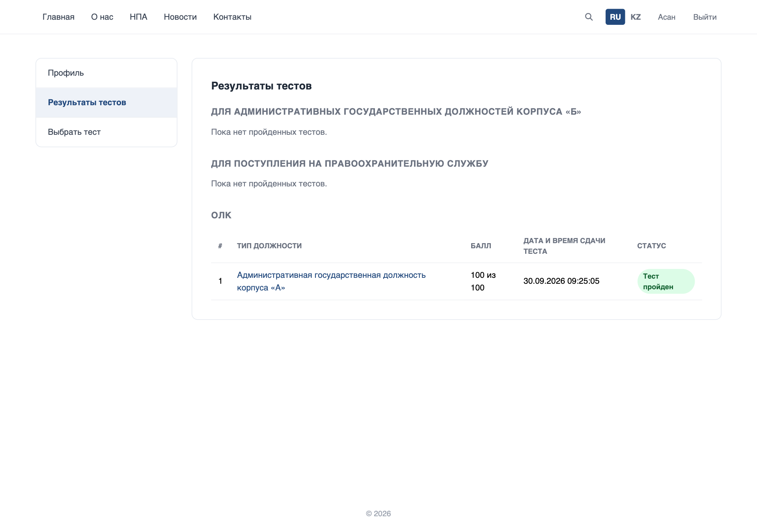Click the ТИП ДОЛЖНОСТИ column header

[x=269, y=246]
